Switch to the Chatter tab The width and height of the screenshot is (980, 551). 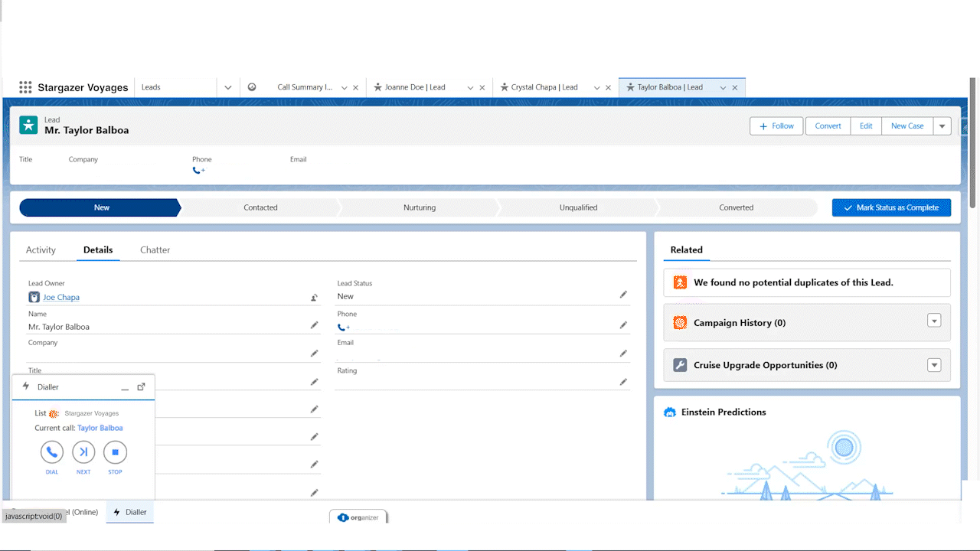tap(155, 250)
